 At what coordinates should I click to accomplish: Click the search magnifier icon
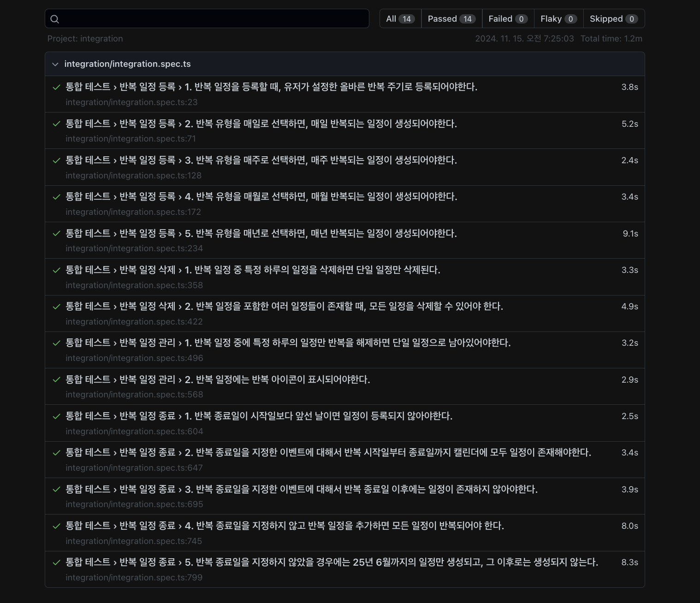[x=54, y=19]
